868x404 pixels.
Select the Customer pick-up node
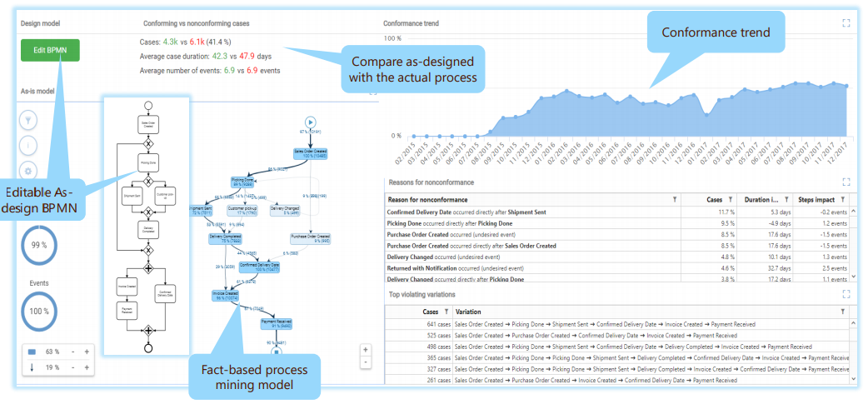click(242, 210)
